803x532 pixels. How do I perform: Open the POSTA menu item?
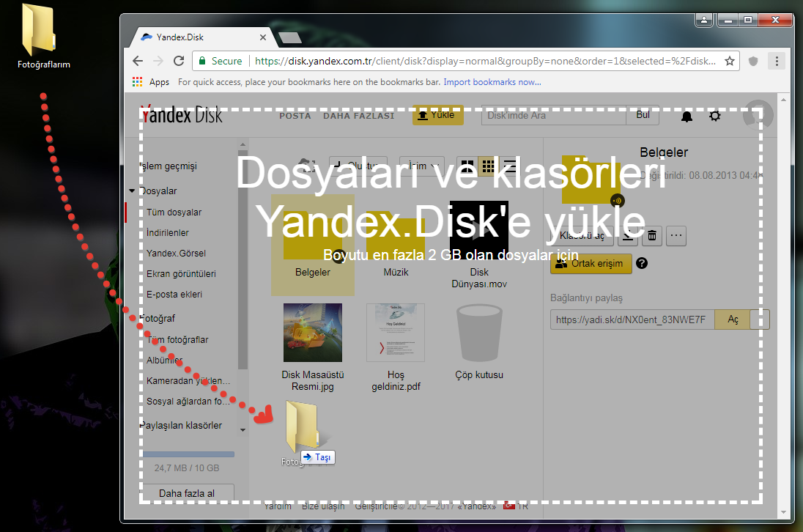295,116
